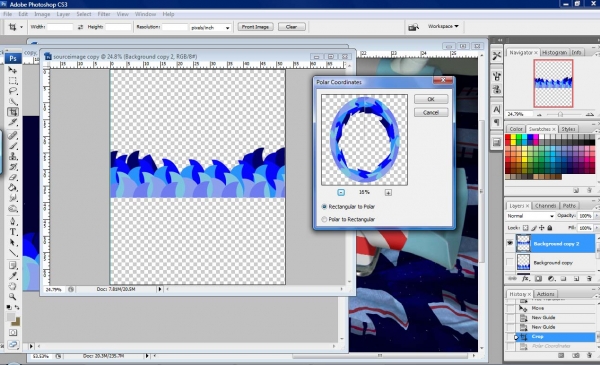
Task: Open the pixels/inch units dropdown
Action: (210, 28)
